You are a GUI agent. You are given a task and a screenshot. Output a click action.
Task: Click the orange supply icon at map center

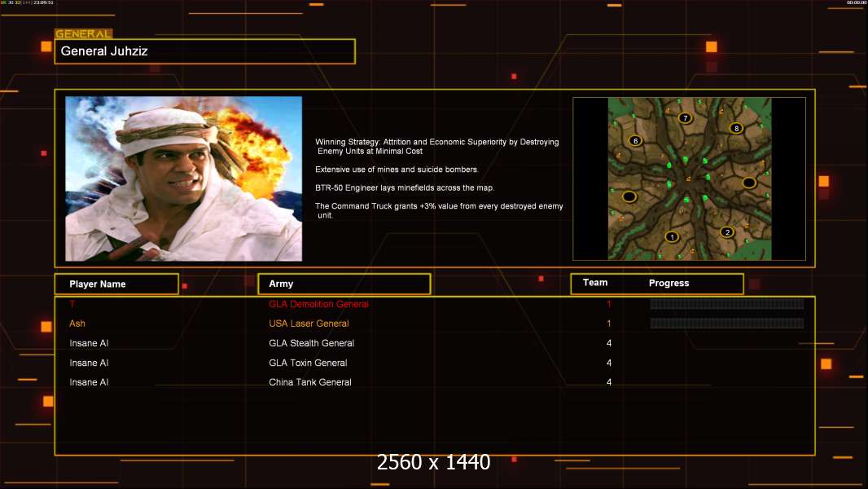pyautogui.click(x=688, y=178)
